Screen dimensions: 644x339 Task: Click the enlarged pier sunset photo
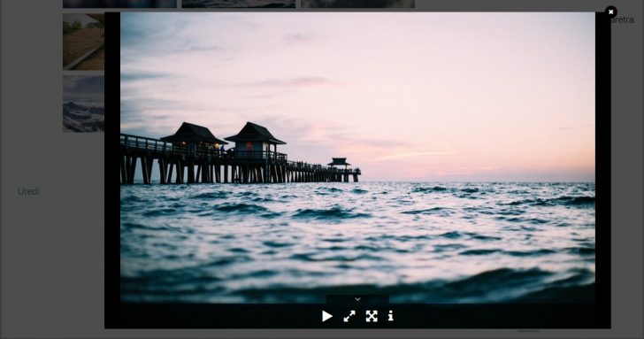pyautogui.click(x=357, y=158)
